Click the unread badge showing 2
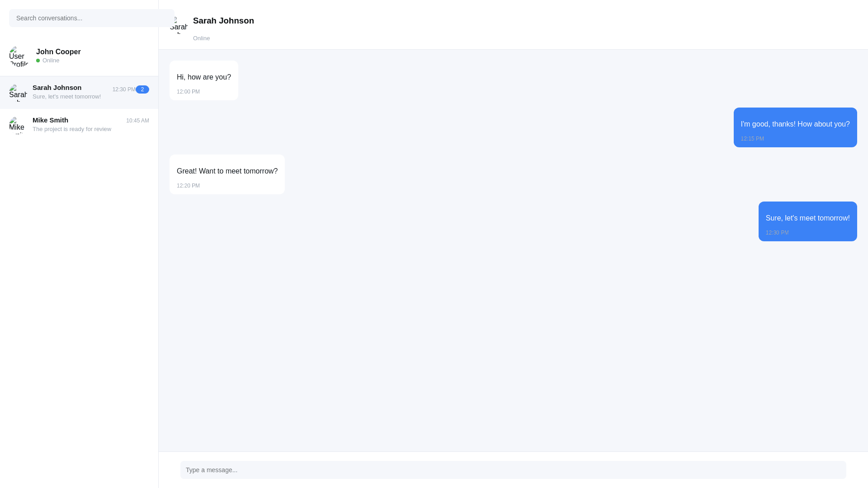868x488 pixels. [x=142, y=89]
